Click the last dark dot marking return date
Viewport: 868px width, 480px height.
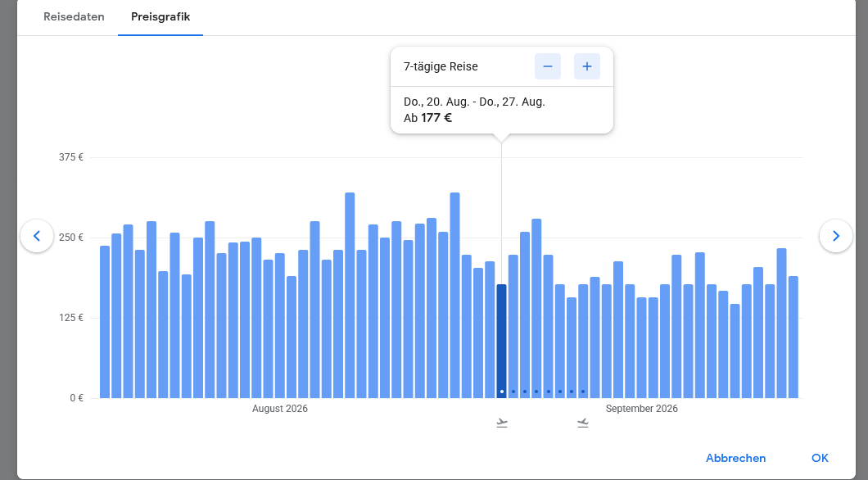(x=582, y=392)
